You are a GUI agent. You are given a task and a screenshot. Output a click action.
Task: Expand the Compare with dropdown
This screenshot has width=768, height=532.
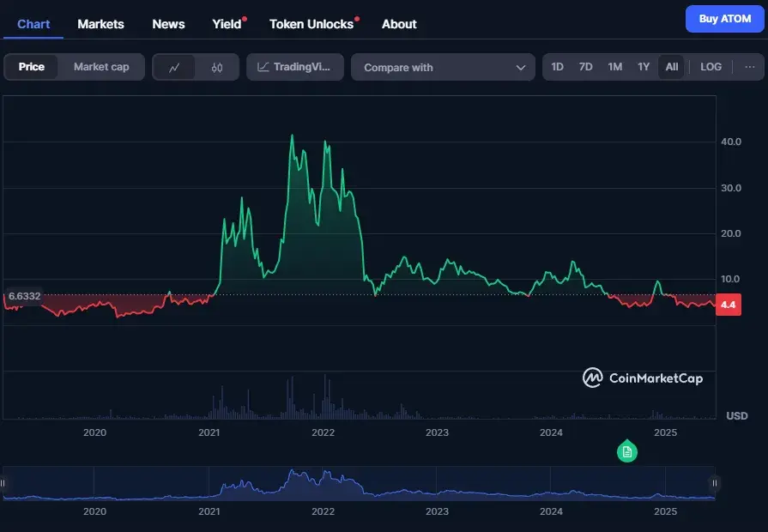pos(443,67)
